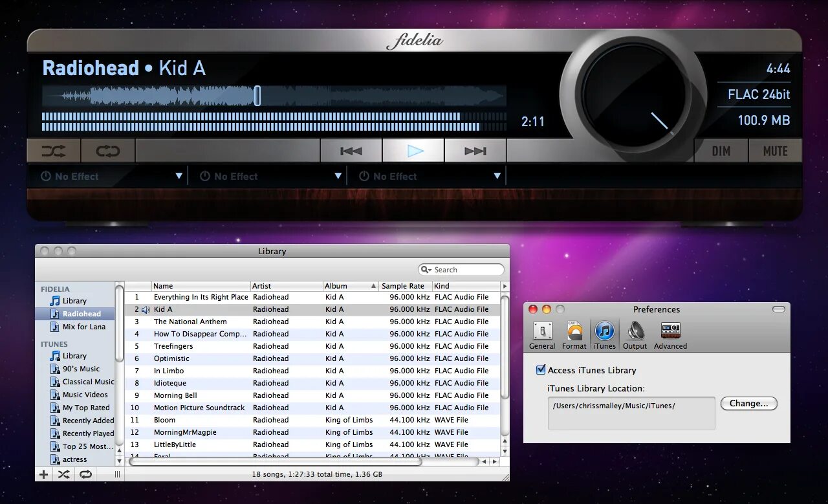Add a playlist with the plus button
The width and height of the screenshot is (828, 504).
tap(44, 474)
